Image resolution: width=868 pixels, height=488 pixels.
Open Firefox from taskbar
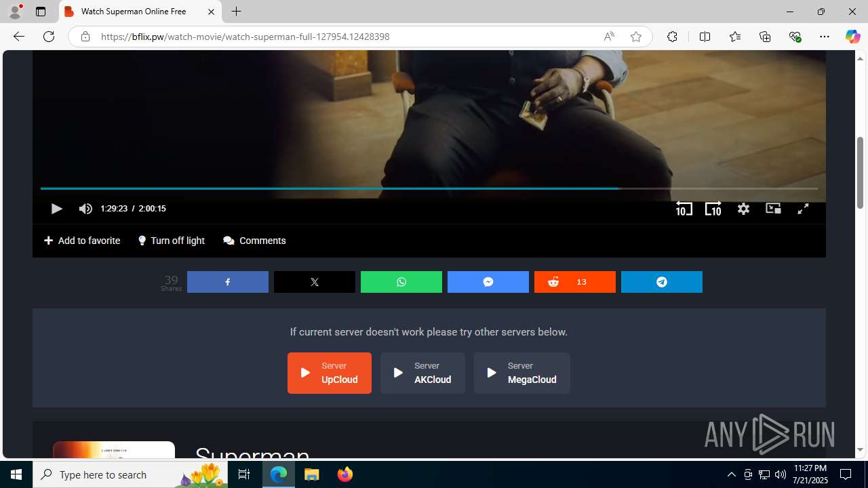click(x=345, y=474)
